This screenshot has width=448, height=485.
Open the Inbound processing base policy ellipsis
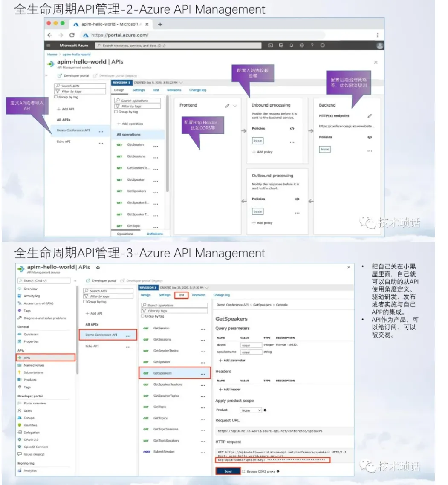point(292,143)
